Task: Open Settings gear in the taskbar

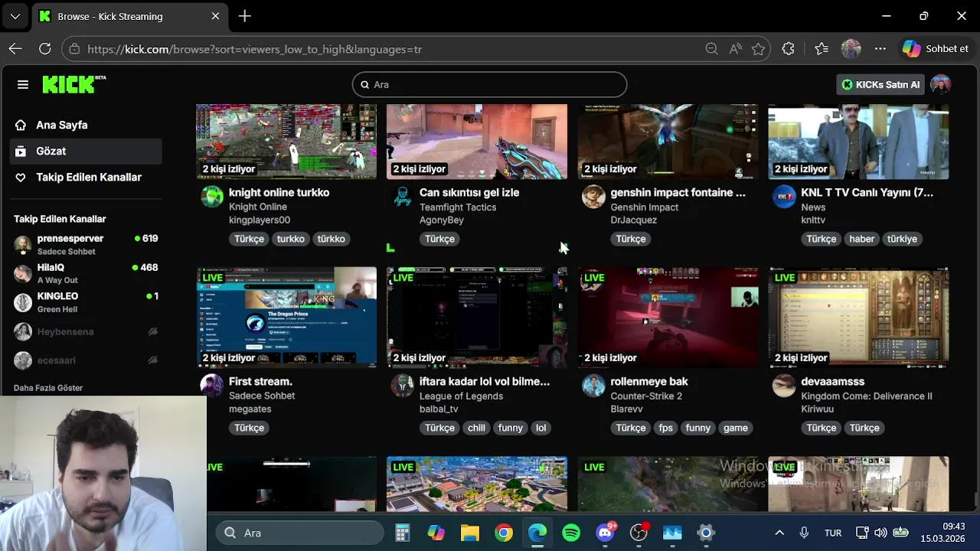Action: click(x=706, y=533)
